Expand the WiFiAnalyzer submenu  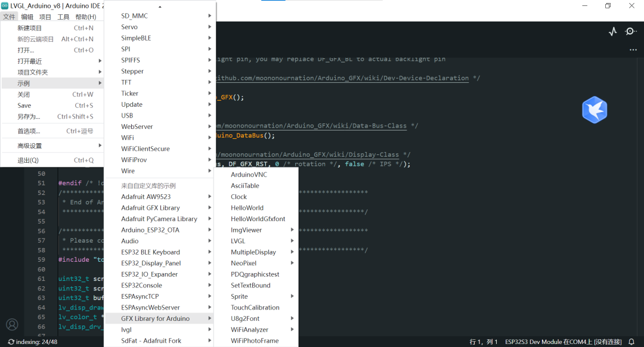(256, 330)
